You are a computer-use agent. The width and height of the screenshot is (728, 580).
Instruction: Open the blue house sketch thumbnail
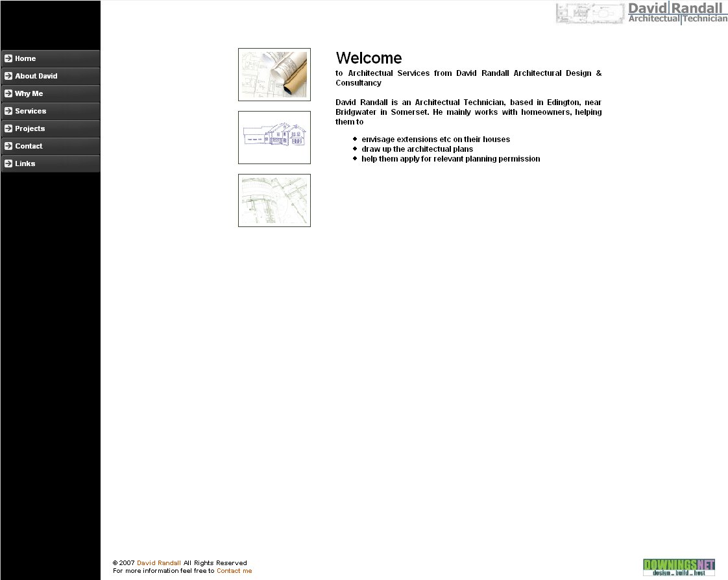[274, 138]
